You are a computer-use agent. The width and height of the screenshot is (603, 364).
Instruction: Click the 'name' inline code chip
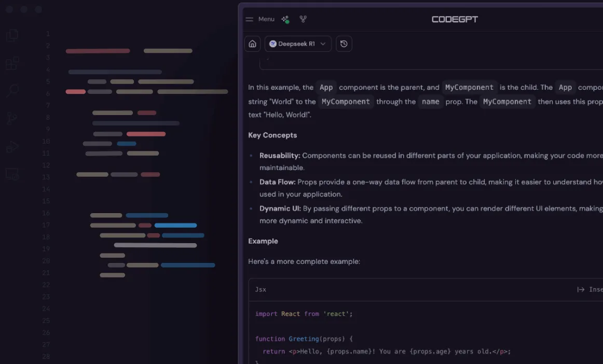[x=430, y=102]
